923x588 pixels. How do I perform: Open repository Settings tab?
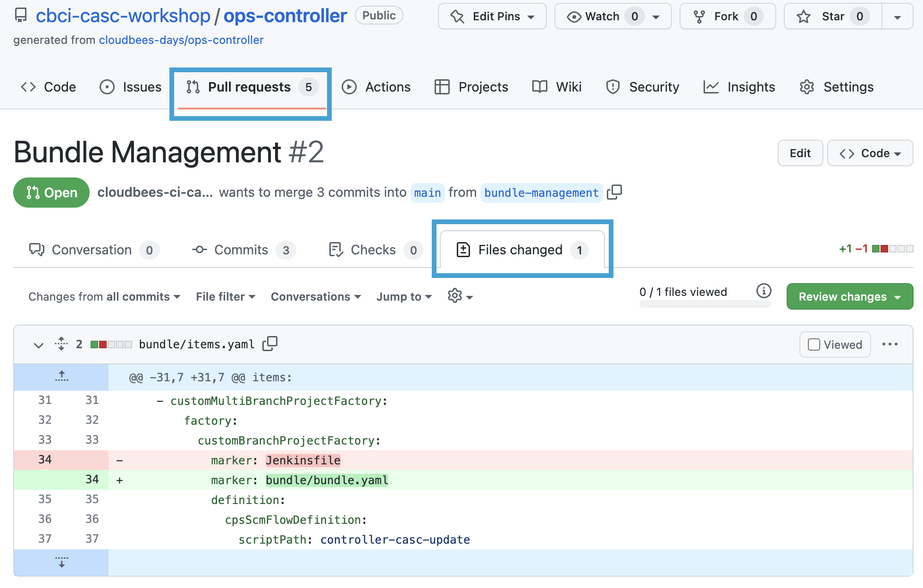click(x=837, y=87)
